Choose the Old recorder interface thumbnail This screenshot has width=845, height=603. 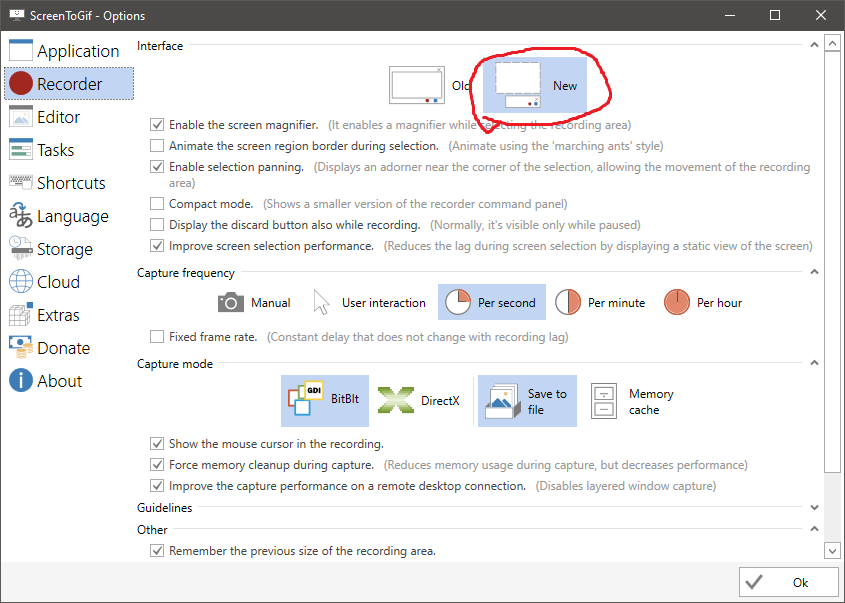[417, 85]
